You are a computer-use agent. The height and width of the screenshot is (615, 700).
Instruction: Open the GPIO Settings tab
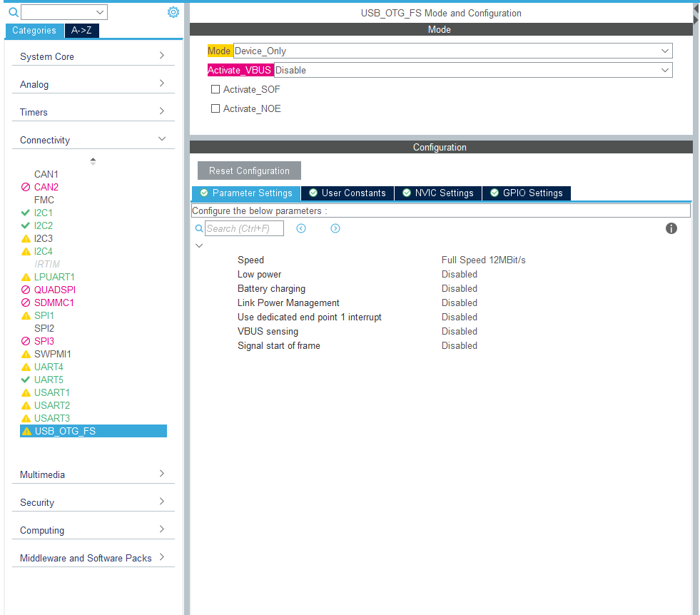(527, 193)
